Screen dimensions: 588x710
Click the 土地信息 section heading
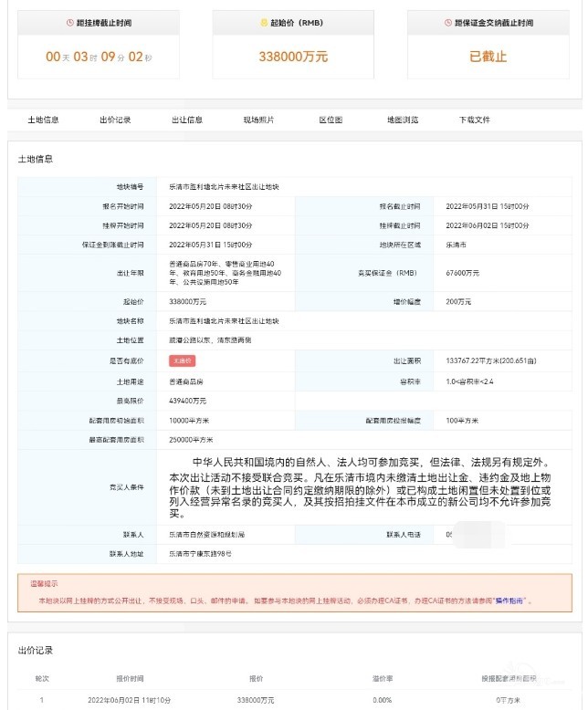pos(36,159)
